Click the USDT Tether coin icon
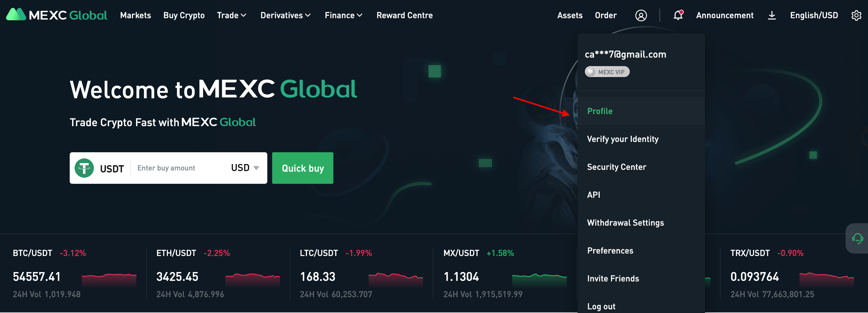This screenshot has width=868, height=313. point(84,168)
